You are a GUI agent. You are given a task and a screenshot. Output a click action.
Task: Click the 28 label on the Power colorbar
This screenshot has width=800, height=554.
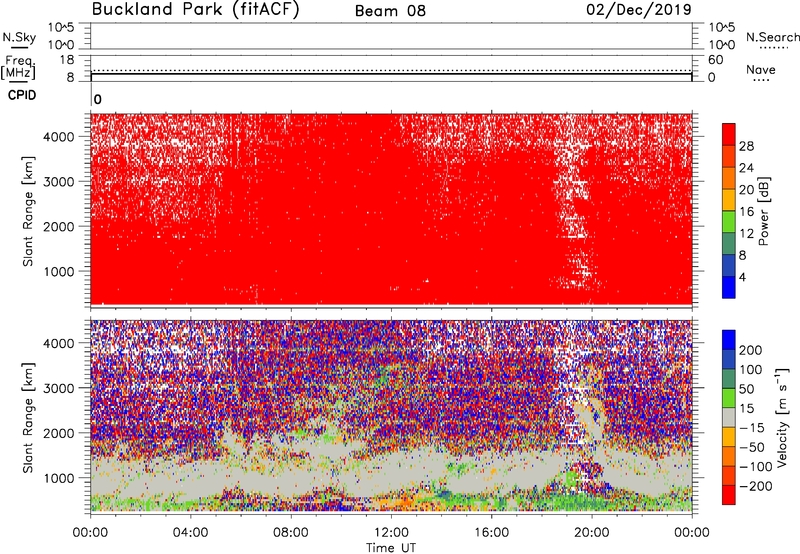click(x=746, y=146)
